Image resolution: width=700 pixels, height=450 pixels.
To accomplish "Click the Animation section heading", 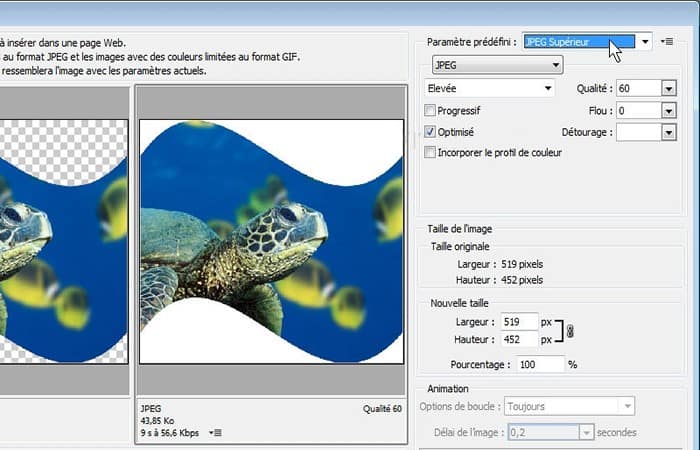I will tap(448, 388).
